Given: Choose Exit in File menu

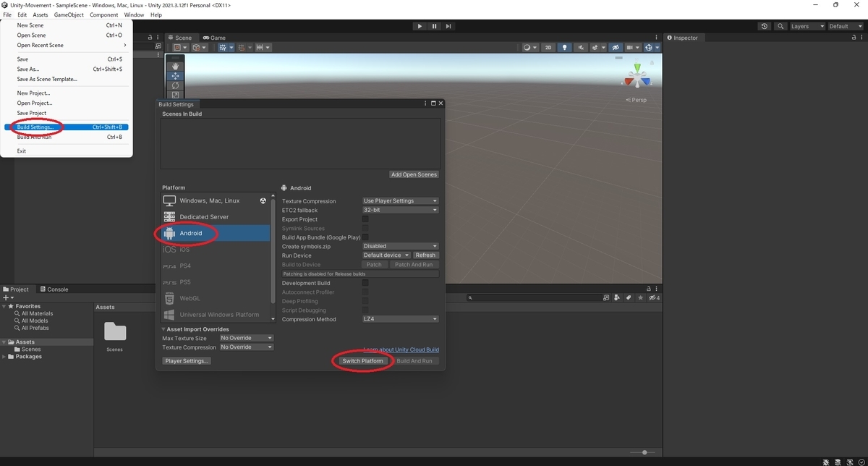Looking at the screenshot, I should pyautogui.click(x=68, y=151).
